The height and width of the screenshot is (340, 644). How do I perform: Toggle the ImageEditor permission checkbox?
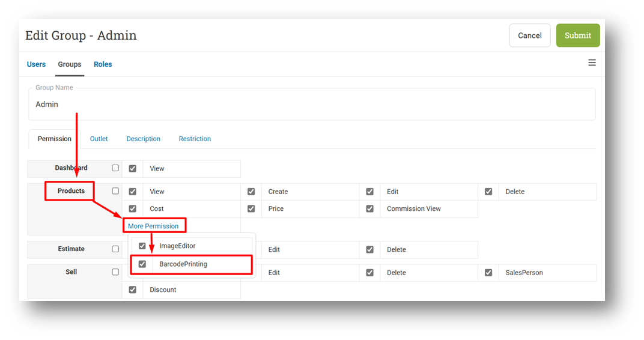142,246
